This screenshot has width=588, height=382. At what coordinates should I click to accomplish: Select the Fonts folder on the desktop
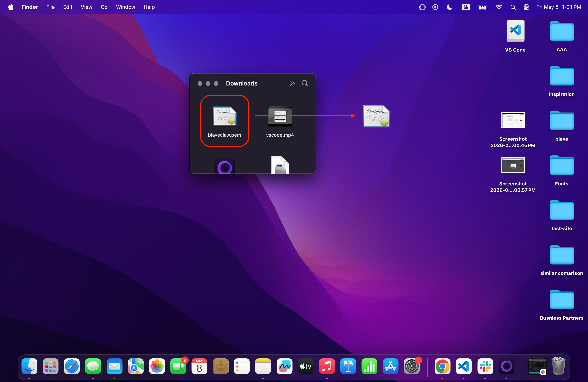[562, 165]
